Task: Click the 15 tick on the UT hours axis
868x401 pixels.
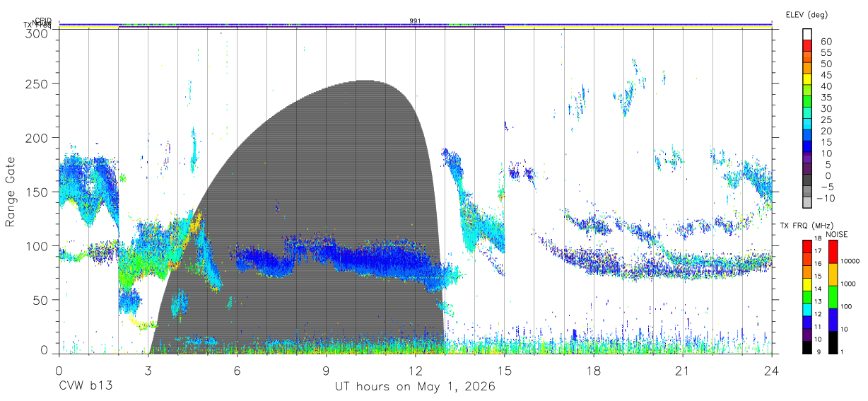Action: tap(505, 371)
